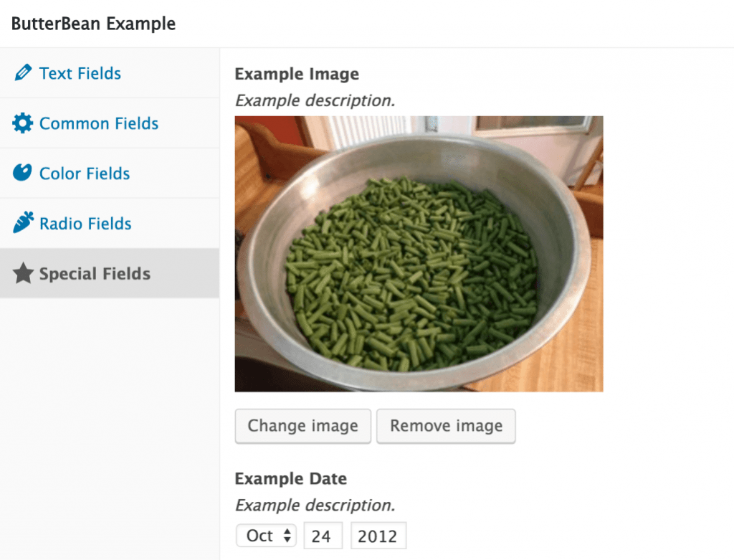Switch to the Text Fields tab label
734x560 pixels.
point(80,73)
